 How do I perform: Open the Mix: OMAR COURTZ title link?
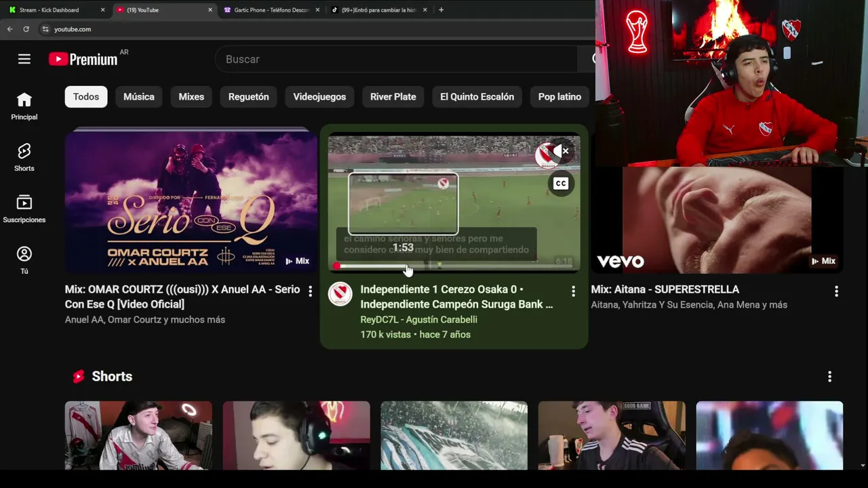[182, 297]
